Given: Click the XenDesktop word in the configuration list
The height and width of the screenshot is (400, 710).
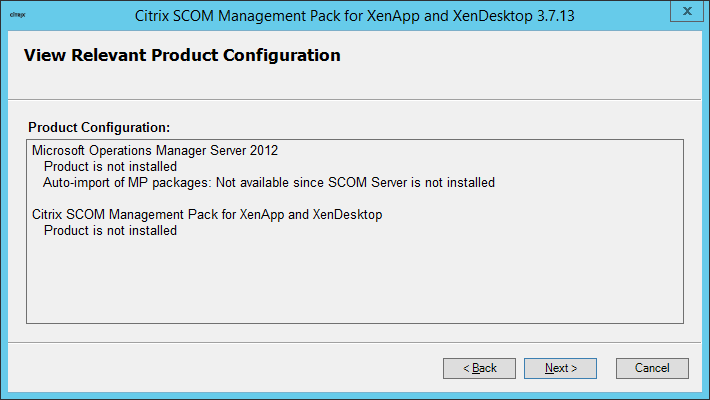Looking at the screenshot, I should click(x=348, y=215).
